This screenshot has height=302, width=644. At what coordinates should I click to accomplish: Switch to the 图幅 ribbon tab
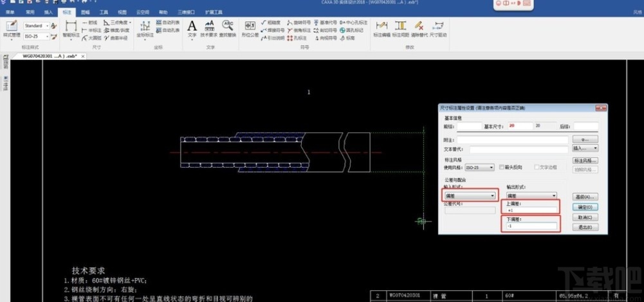click(x=86, y=12)
